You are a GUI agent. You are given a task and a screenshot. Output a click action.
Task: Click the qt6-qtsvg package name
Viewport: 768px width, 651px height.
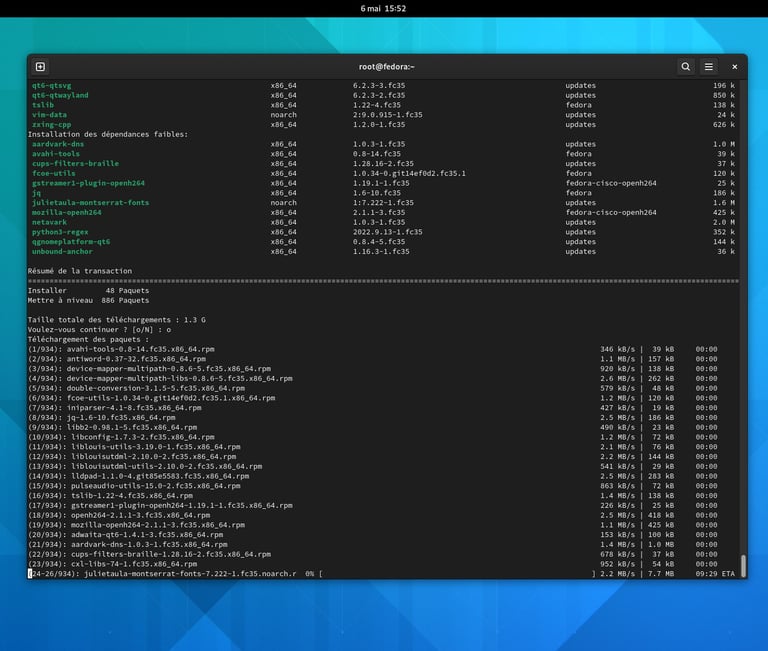51,85
